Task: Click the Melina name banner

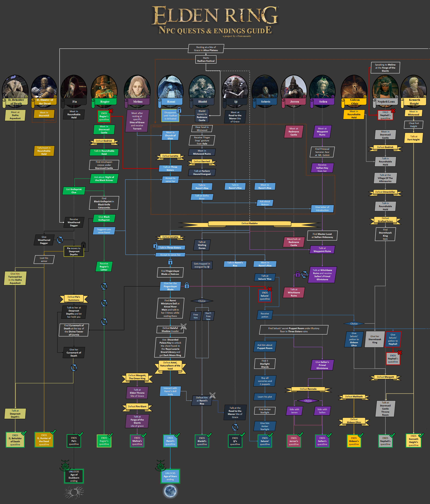Action: coord(138,102)
